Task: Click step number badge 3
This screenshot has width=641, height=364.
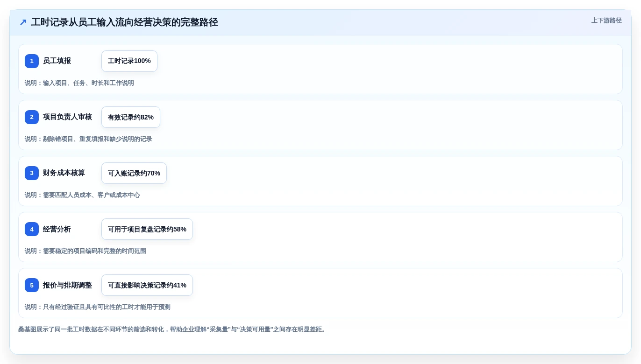Action: [32, 173]
